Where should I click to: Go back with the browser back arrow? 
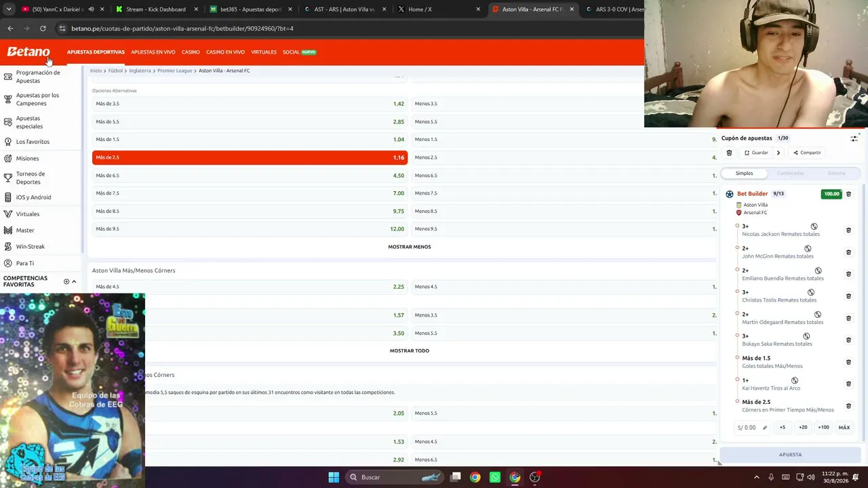pos(10,28)
